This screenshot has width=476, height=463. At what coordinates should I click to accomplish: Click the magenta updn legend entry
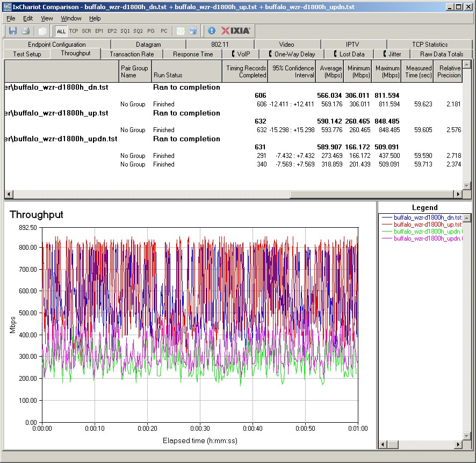coord(422,238)
